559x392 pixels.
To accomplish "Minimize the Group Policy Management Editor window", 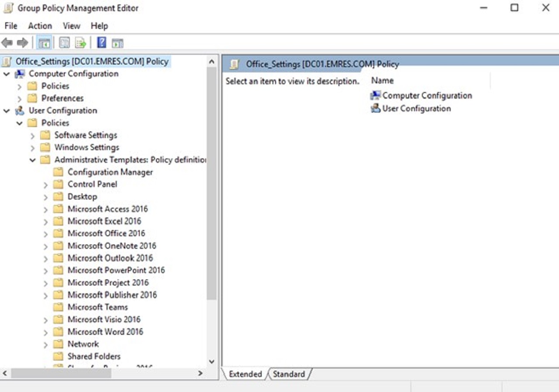I will [x=483, y=8].
